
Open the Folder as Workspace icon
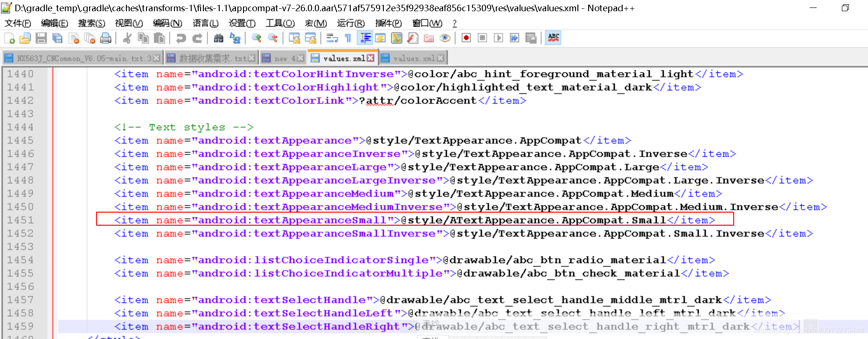(429, 38)
